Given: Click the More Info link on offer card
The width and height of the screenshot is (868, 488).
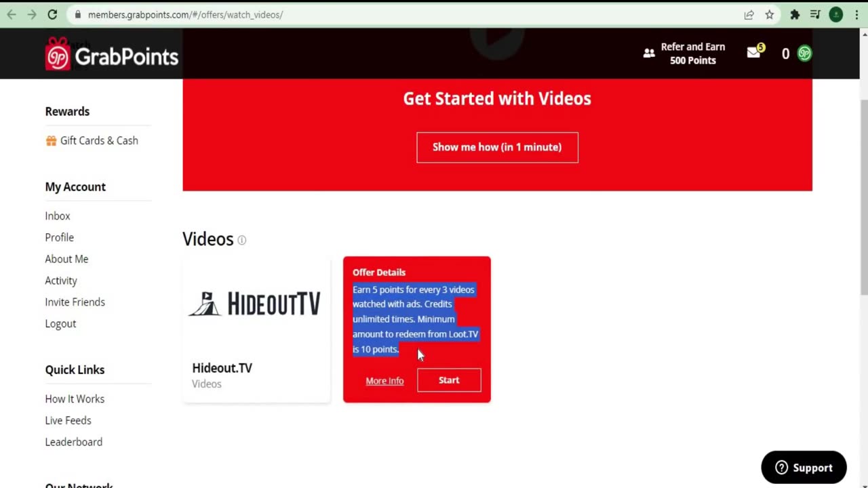Looking at the screenshot, I should 384,381.
